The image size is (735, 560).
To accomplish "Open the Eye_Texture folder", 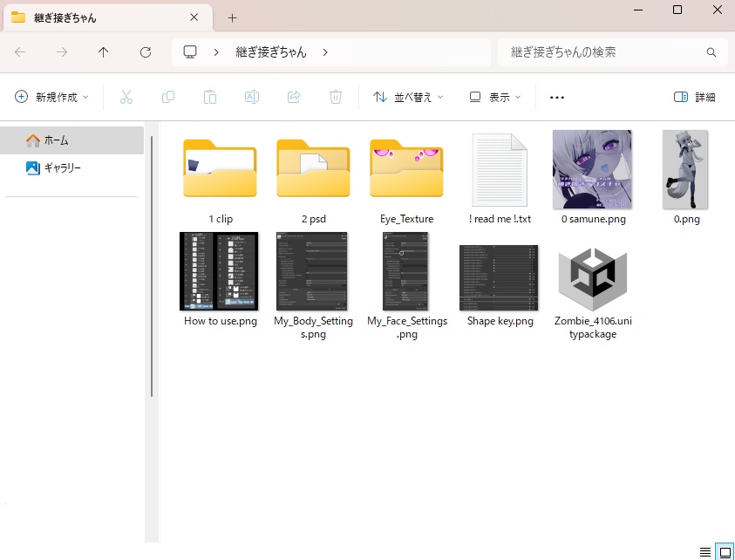I will click(406, 178).
